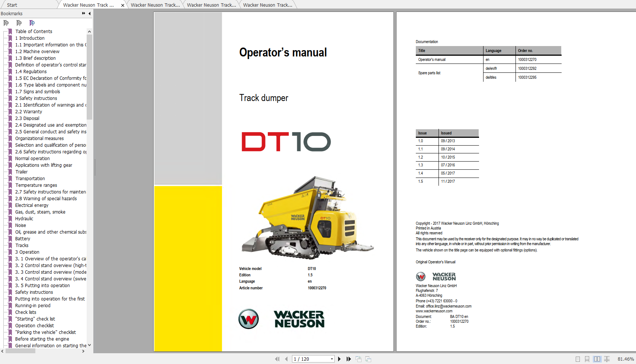Select Electrical energy bookmark
Image resolution: width=636 pixels, height=364 pixels.
(32, 205)
